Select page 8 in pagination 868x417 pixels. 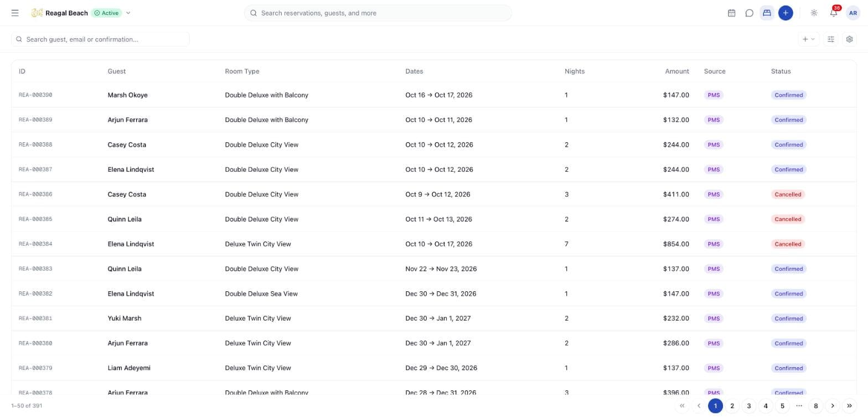[x=815, y=406]
